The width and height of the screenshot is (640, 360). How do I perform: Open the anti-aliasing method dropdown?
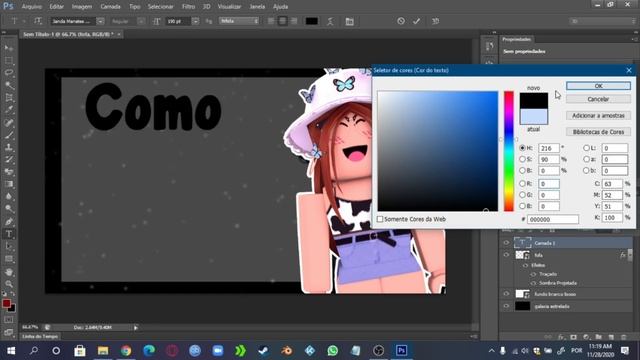[x=239, y=21]
